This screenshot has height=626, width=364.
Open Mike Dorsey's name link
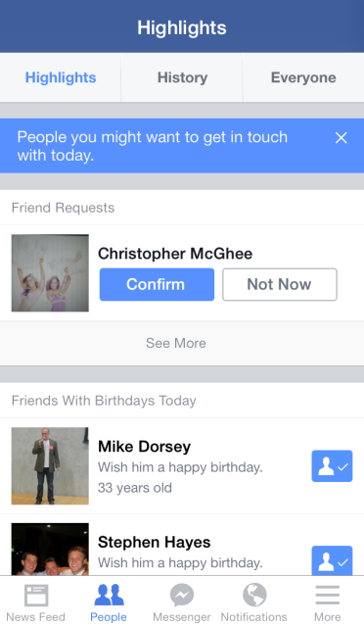pos(144,447)
